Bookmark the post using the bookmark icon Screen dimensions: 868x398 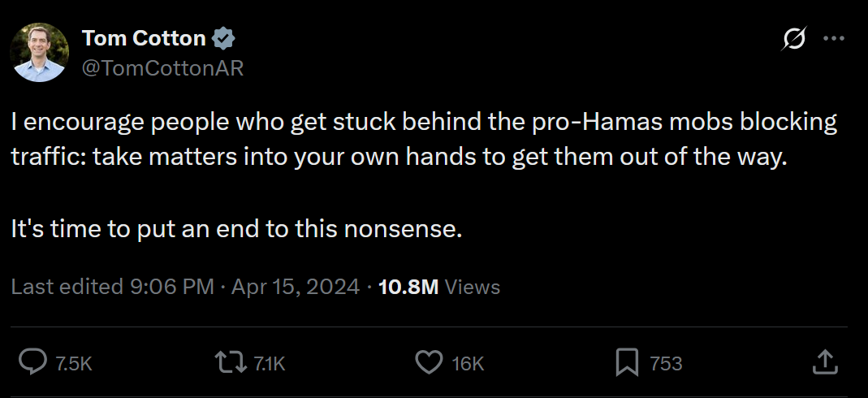(x=627, y=362)
